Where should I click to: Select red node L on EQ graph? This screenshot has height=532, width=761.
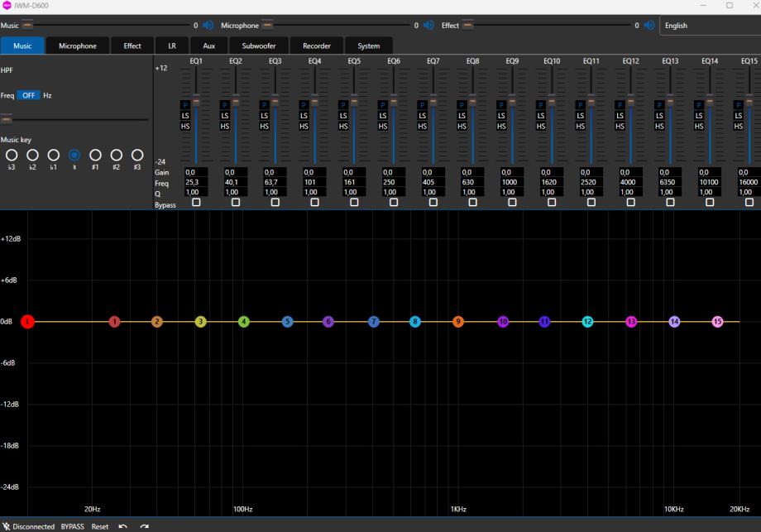click(x=27, y=321)
